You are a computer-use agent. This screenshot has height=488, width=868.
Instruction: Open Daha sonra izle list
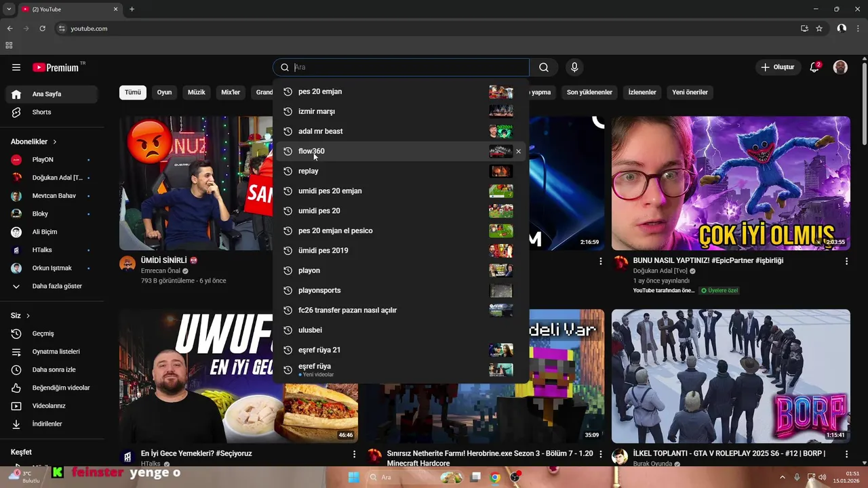tap(53, 369)
